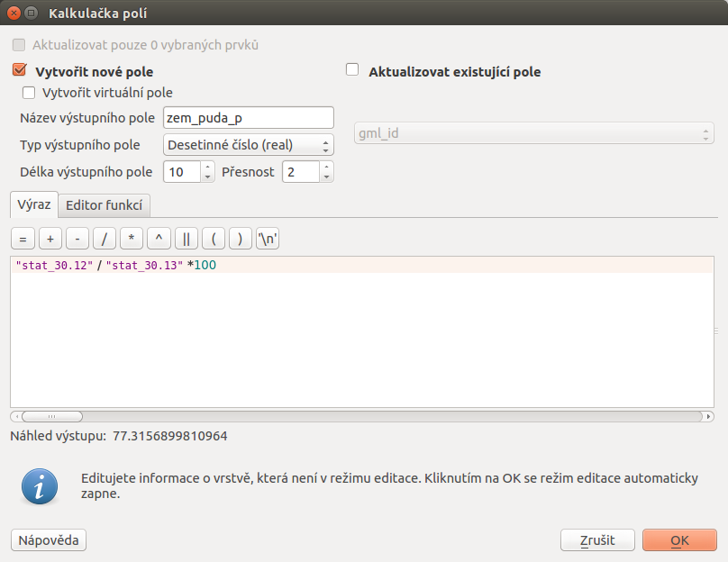This screenshot has height=562, width=728.
Task: Decrease 'Délka výstupního pole' value with down arrow
Action: click(x=207, y=177)
